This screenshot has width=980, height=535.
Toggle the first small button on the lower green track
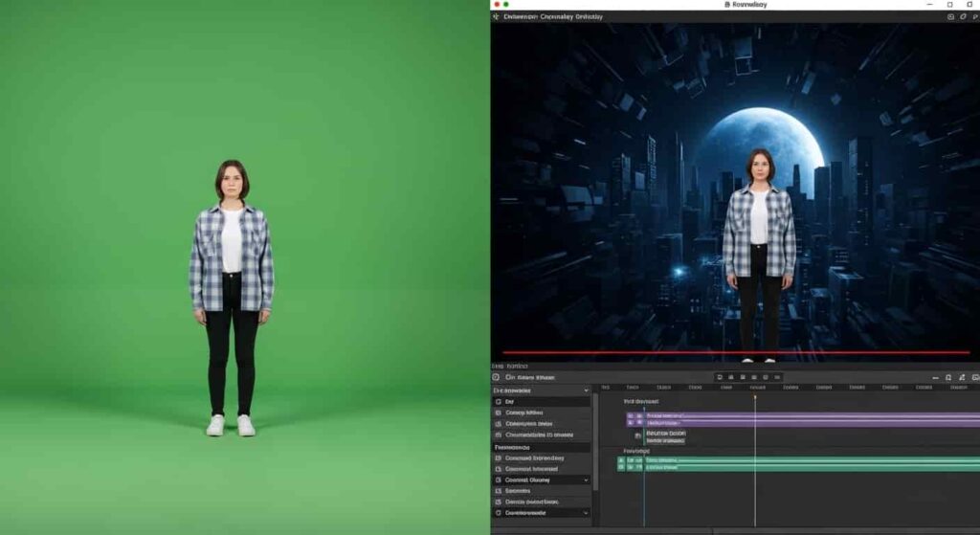pos(621,467)
